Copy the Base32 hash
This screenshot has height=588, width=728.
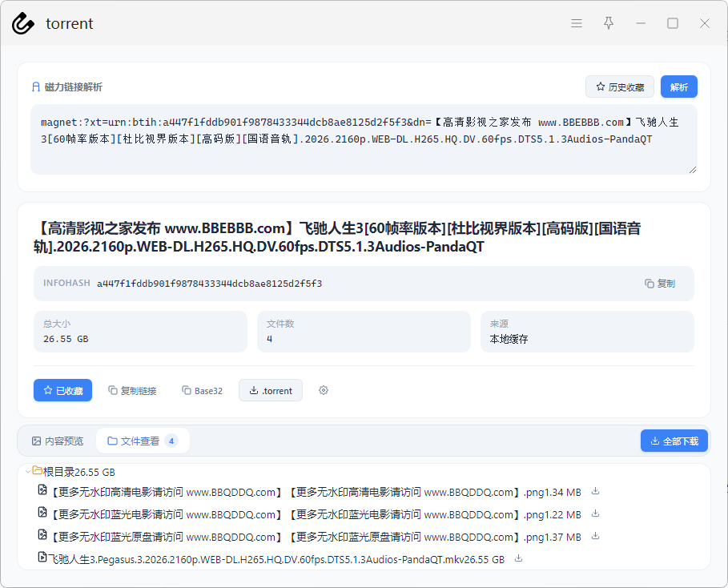click(202, 391)
